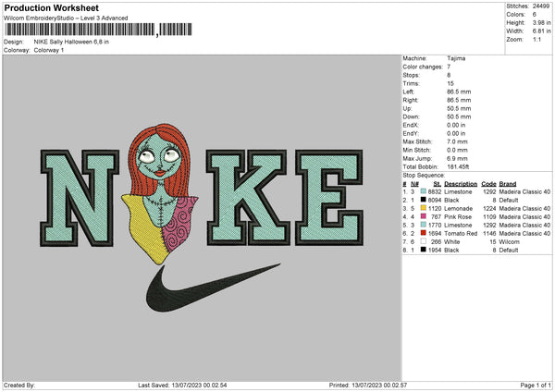The width and height of the screenshot is (555, 392).
Task: Click the Zoom value 1:1
Action: pyautogui.click(x=536, y=39)
